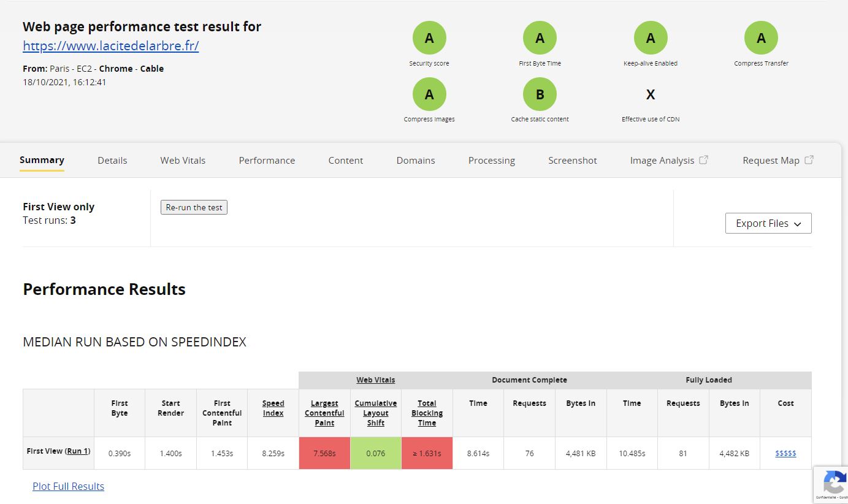848x504 pixels.
Task: Click the Largest Contentful Paint column header
Action: [x=324, y=413]
